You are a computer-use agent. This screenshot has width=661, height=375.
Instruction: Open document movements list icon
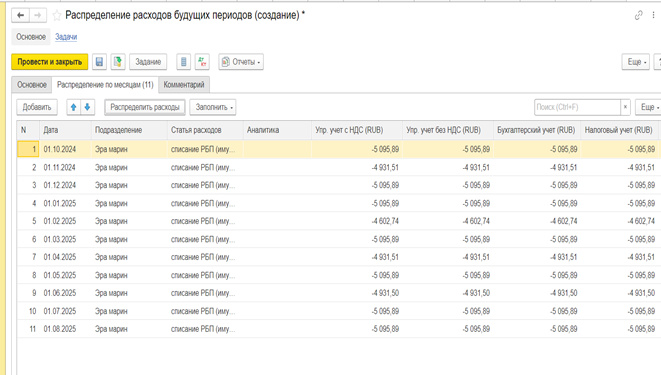pos(183,62)
